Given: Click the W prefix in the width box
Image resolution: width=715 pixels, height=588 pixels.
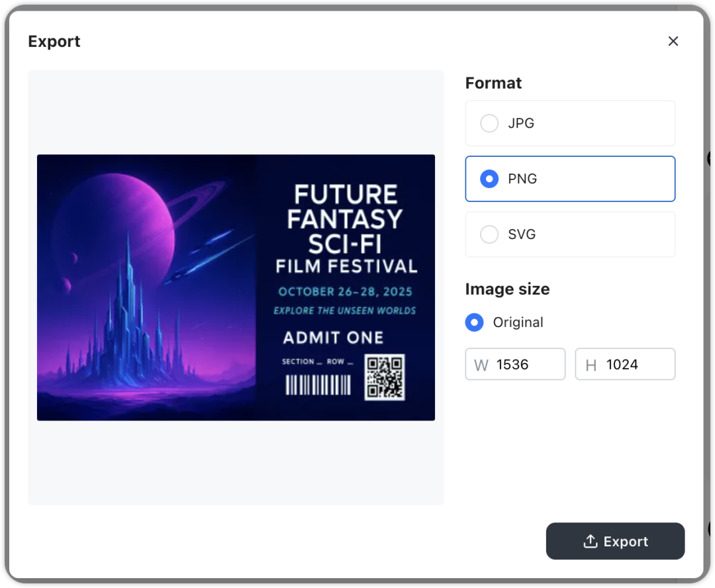Looking at the screenshot, I should 481,365.
